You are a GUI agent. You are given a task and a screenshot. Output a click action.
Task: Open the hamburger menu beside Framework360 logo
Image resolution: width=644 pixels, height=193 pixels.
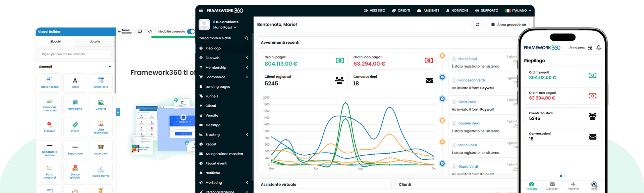201,10
